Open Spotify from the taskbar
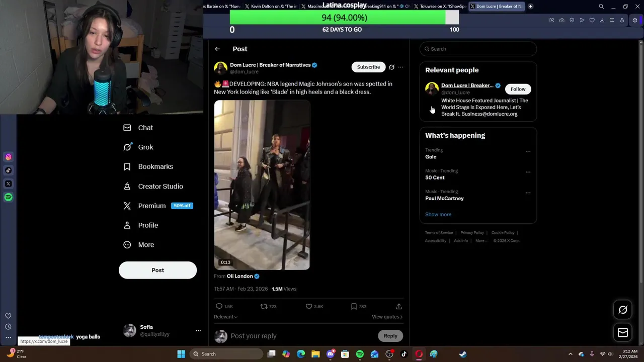 pyautogui.click(x=360, y=354)
